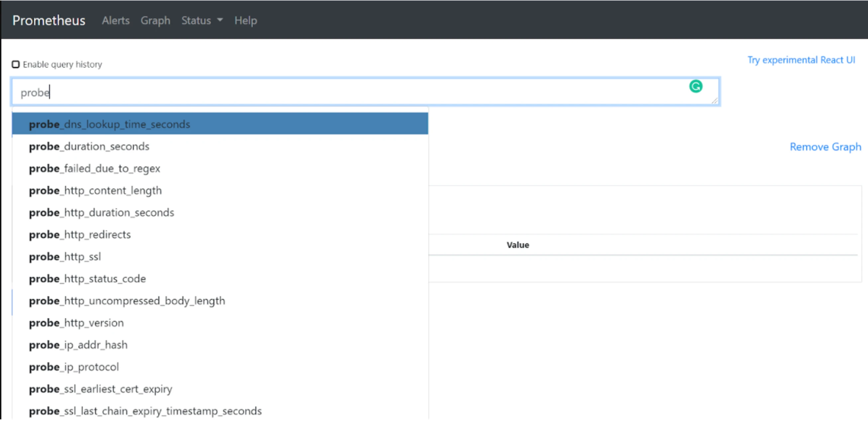868x436 pixels.
Task: Choose probe_failed_due_to_regex from the list
Action: 220,168
